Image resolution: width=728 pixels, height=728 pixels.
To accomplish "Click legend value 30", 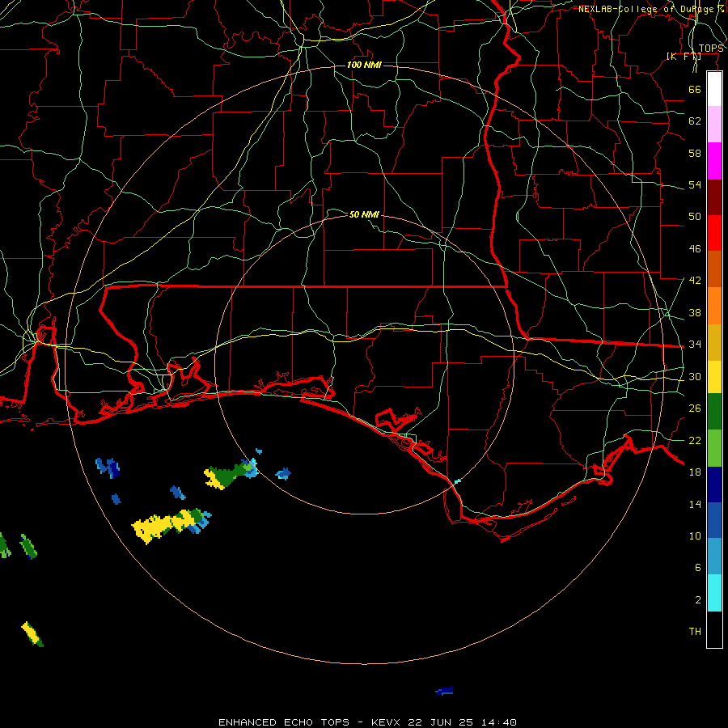I will click(x=695, y=376).
